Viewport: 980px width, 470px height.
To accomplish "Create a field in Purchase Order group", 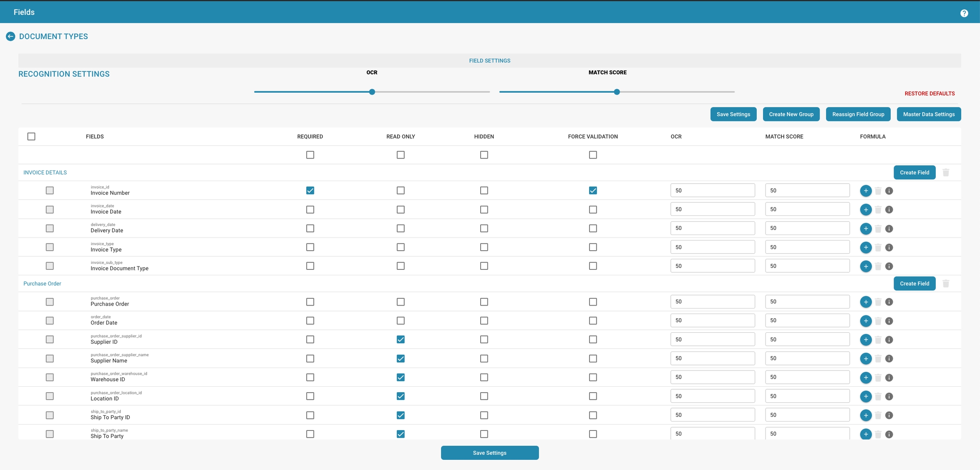I will pos(914,283).
